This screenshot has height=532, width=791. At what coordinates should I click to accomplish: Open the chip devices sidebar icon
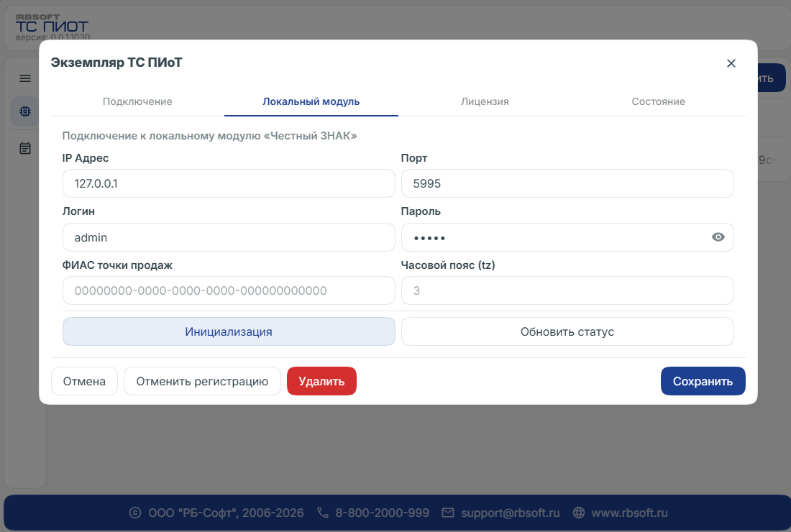24,111
